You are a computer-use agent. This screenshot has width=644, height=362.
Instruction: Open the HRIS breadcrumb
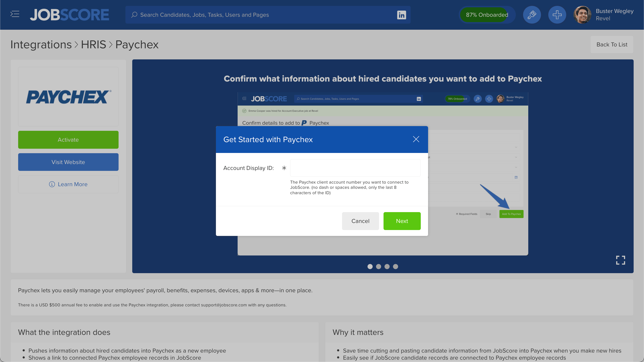click(94, 45)
